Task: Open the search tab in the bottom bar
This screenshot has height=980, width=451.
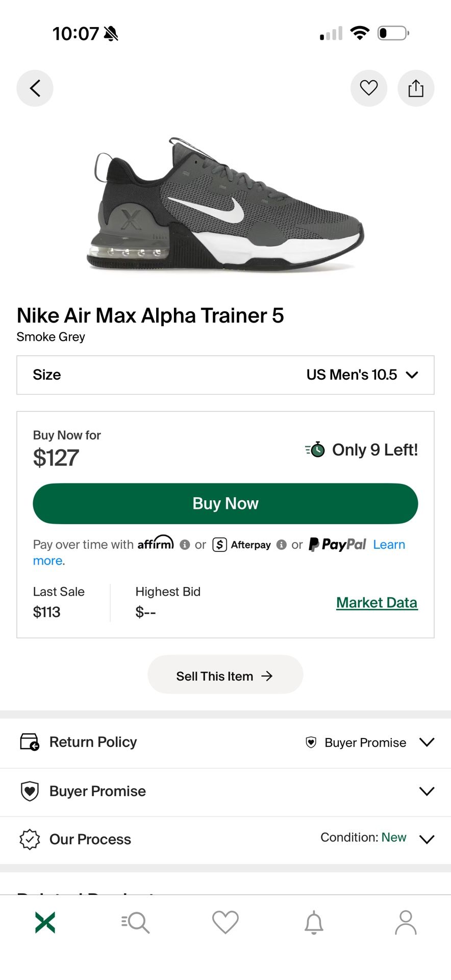Action: pos(135,922)
